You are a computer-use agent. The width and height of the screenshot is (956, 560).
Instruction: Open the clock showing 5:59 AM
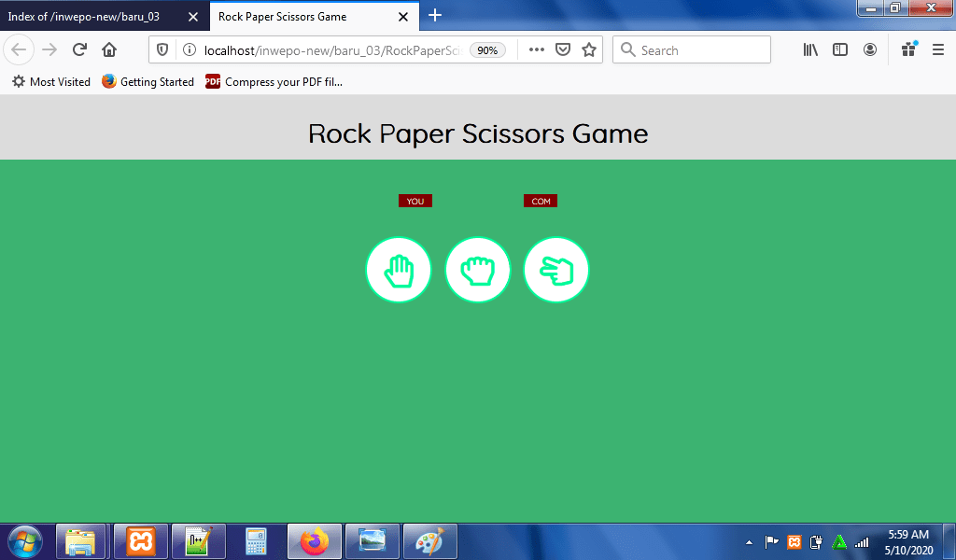click(908, 541)
